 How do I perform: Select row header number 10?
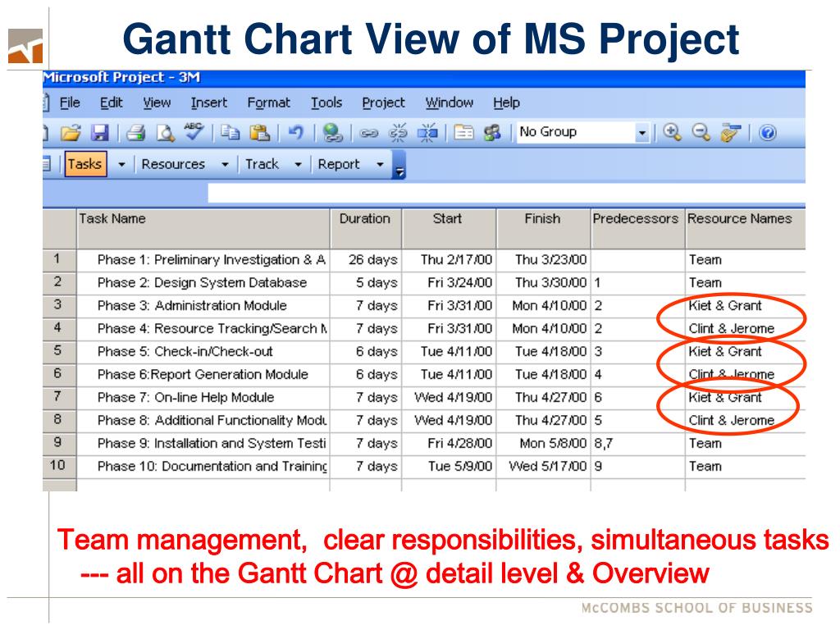(x=59, y=466)
